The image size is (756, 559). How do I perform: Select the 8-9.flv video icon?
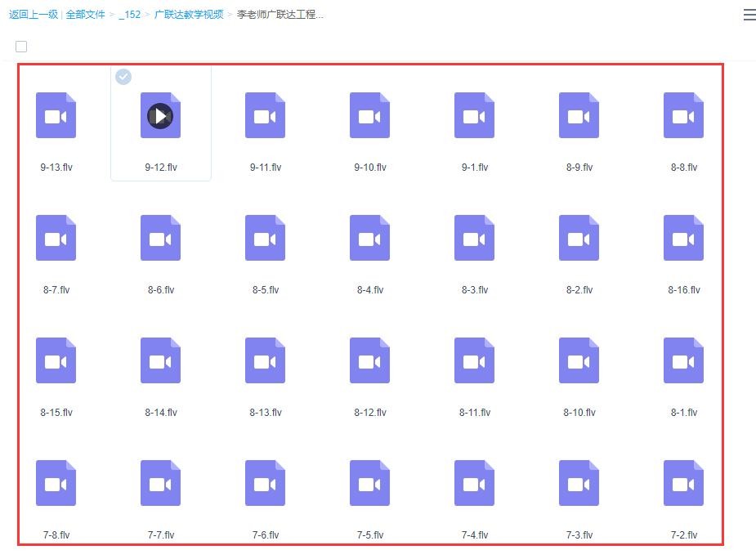(x=579, y=115)
